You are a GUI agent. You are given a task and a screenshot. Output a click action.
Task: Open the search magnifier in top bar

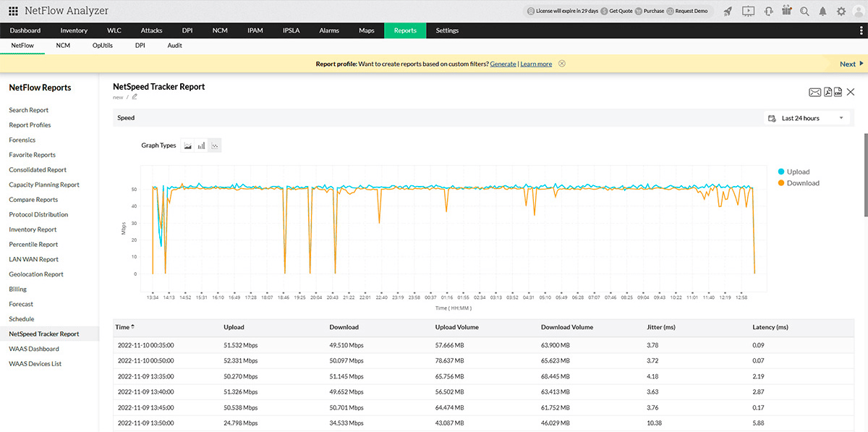(x=804, y=11)
